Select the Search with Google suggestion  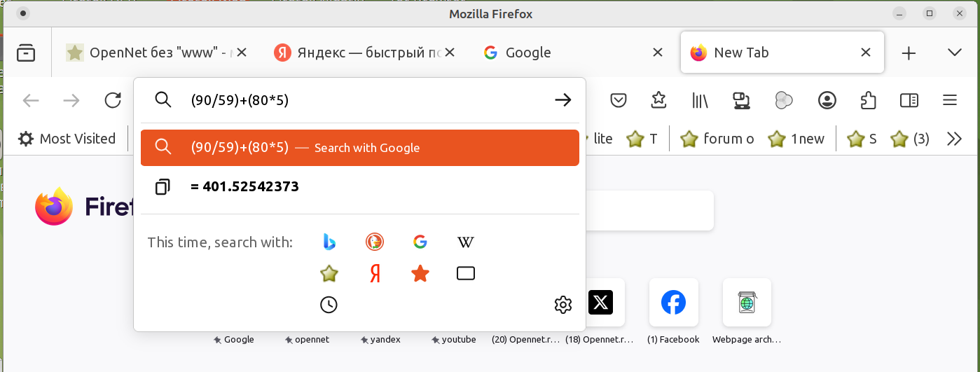359,148
